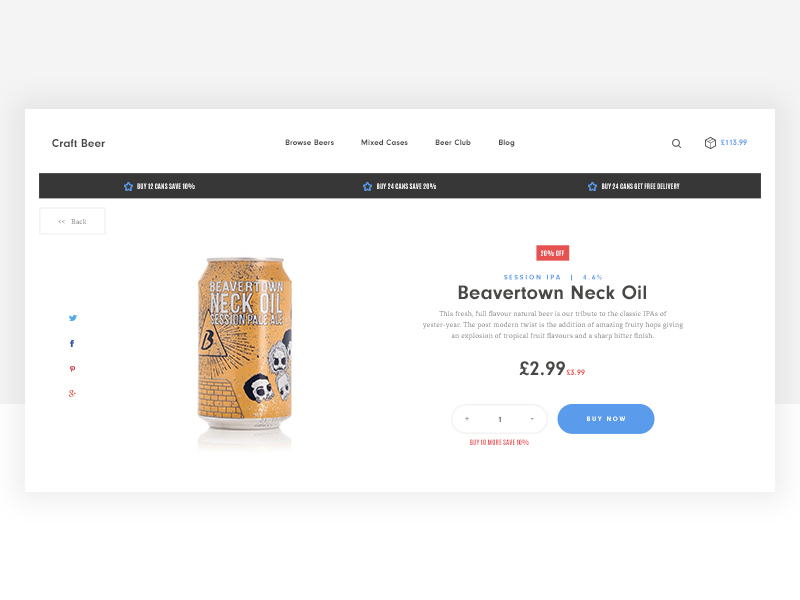Click the blue Buy Now button
The height and width of the screenshot is (600, 800).
click(606, 419)
